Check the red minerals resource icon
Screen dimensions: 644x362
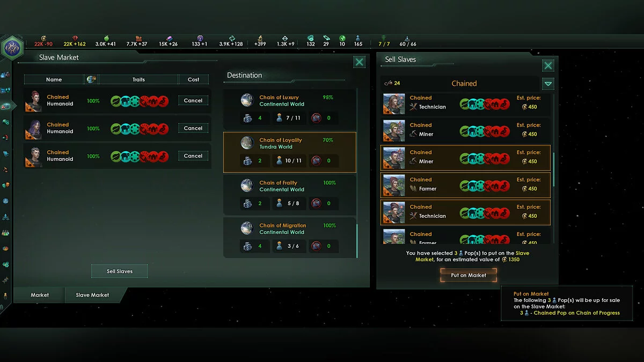75,39
